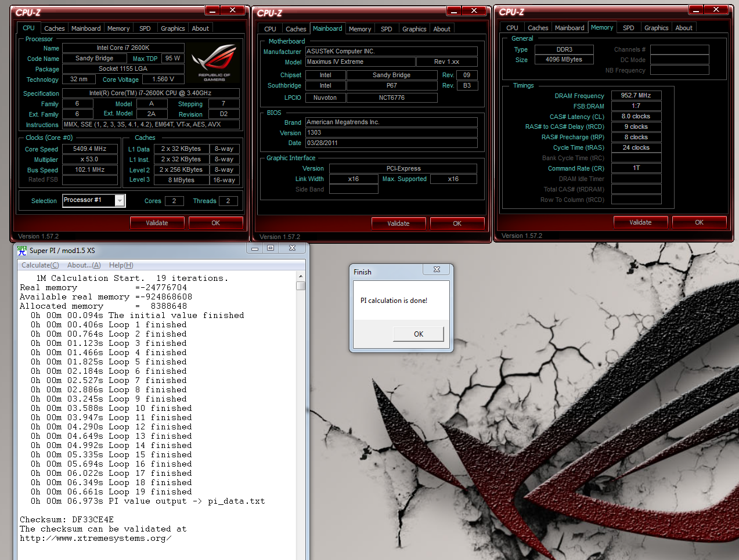Click the Maximus IV Extreme model field
739x560 pixels.
click(361, 62)
